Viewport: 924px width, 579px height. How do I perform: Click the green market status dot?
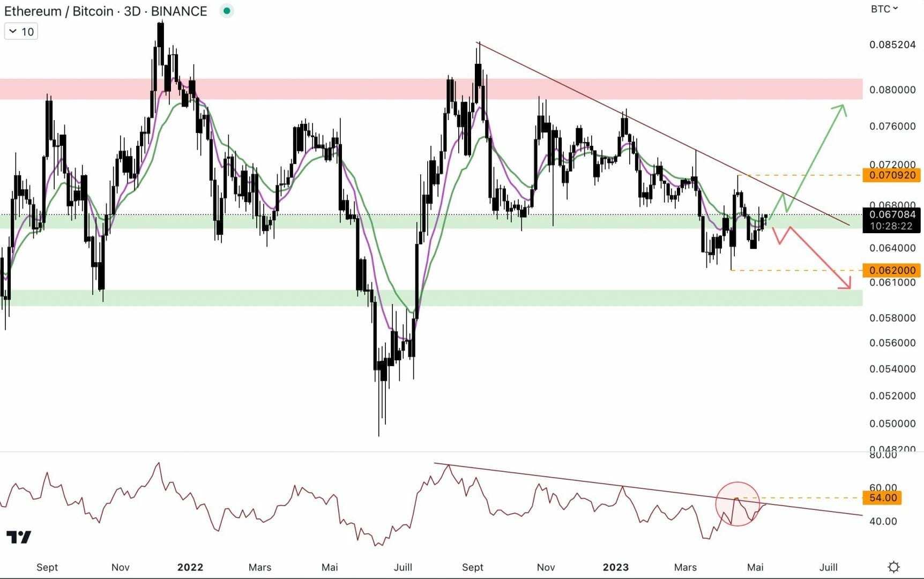[x=227, y=11]
